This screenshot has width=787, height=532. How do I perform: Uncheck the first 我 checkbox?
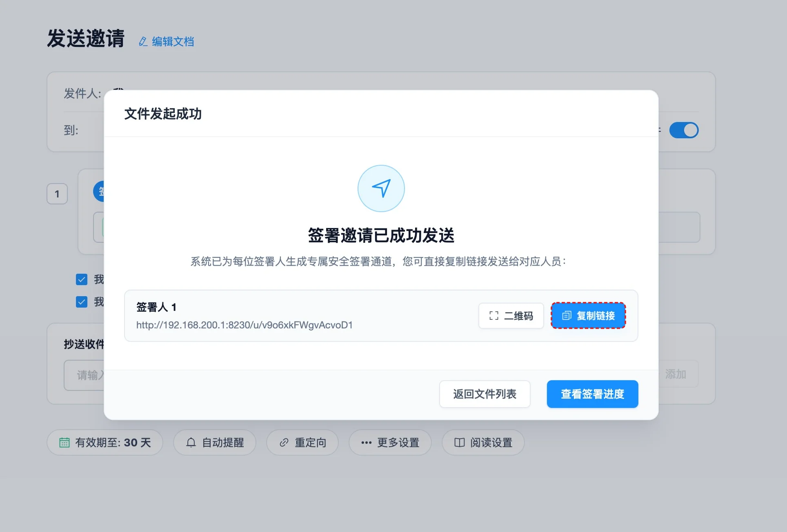coord(82,279)
